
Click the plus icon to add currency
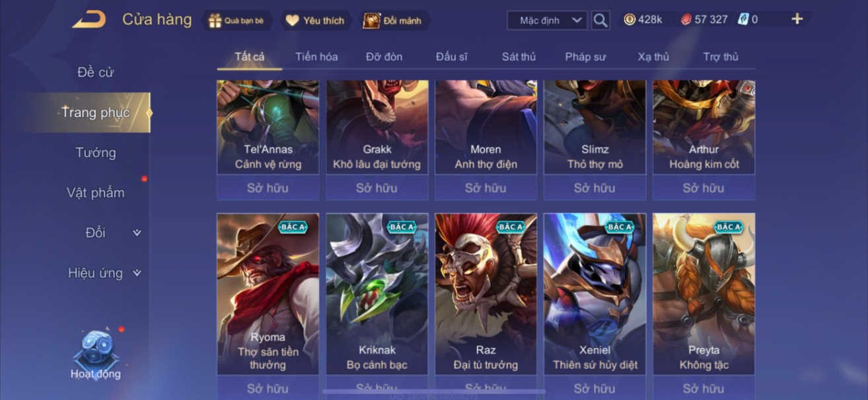[x=797, y=19]
